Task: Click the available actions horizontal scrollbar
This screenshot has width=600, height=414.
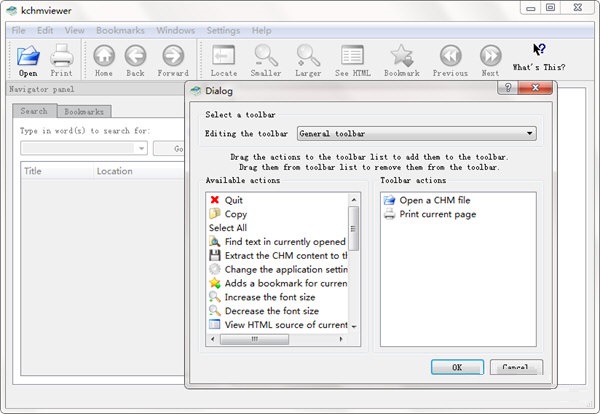Action: 280,339
